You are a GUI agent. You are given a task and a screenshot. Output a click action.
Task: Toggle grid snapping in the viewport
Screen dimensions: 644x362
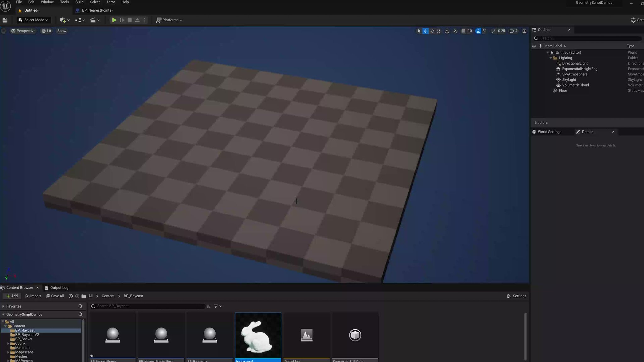point(463,31)
